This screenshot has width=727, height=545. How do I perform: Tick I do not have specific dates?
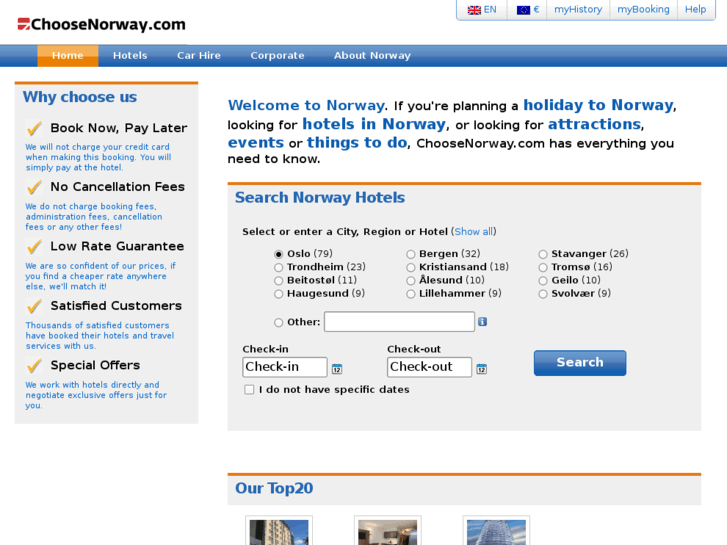pyautogui.click(x=249, y=390)
